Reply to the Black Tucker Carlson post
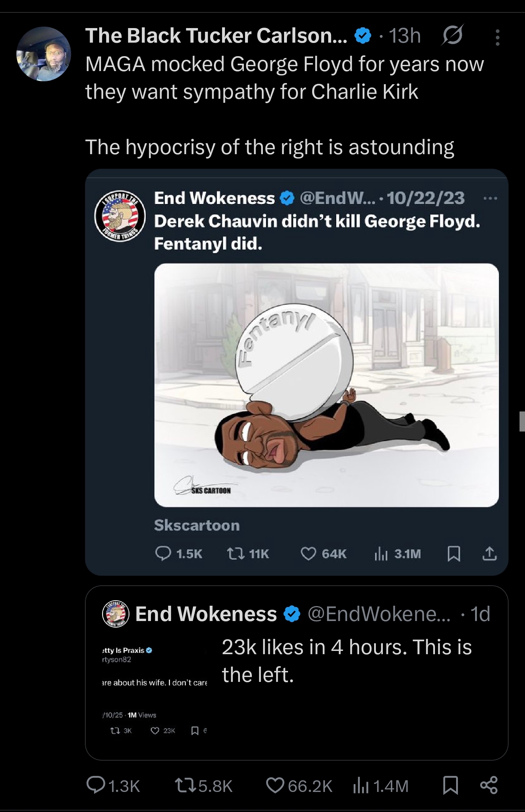The width and height of the screenshot is (525, 812). (x=96, y=786)
